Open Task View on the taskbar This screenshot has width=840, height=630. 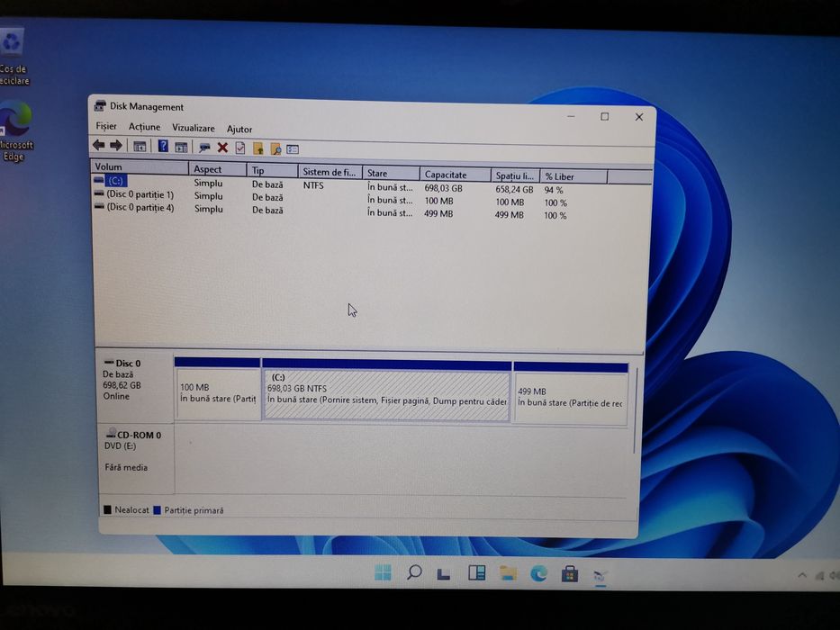444,573
